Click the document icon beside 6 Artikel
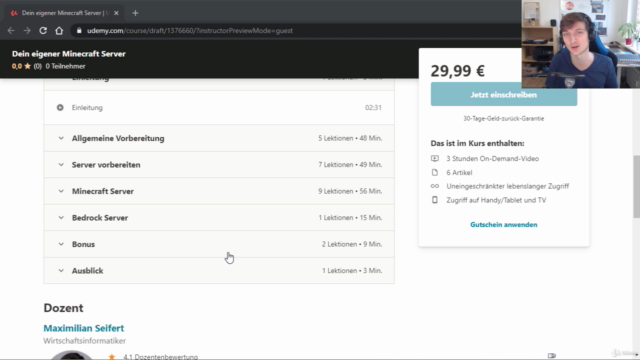The image size is (640, 360). click(x=435, y=173)
